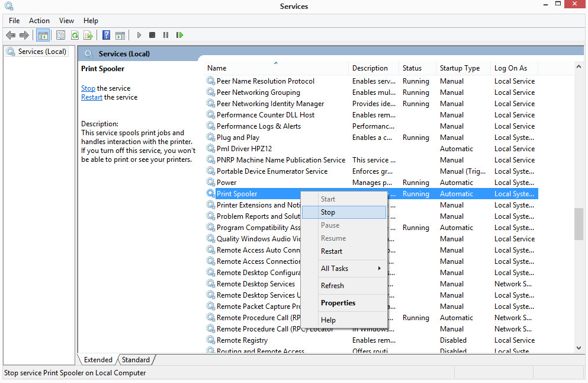Click the Stop the service link
This screenshot has height=383, width=588.
[88, 88]
